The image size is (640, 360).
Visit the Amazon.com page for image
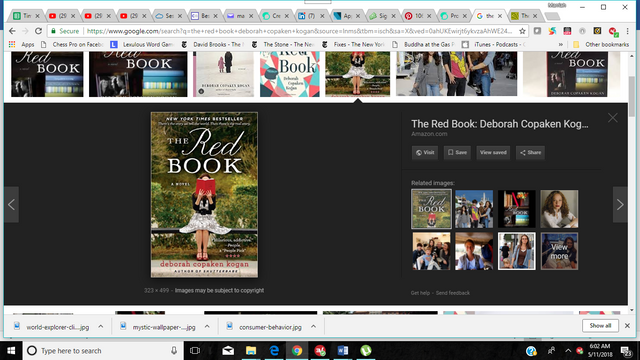tap(424, 153)
